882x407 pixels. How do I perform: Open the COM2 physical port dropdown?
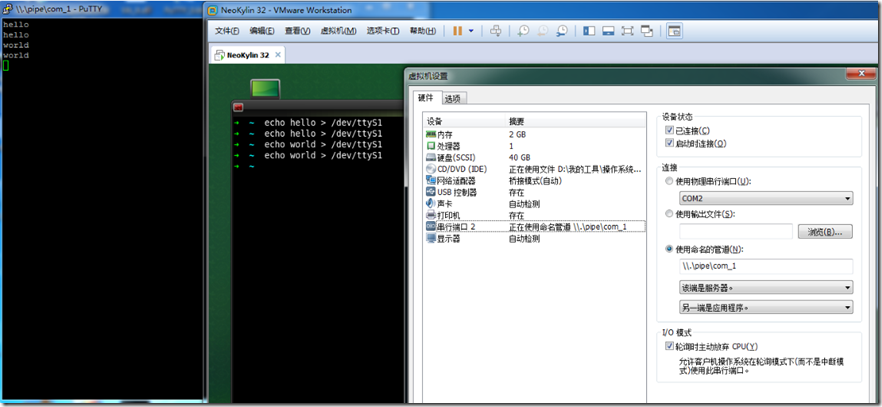point(766,198)
